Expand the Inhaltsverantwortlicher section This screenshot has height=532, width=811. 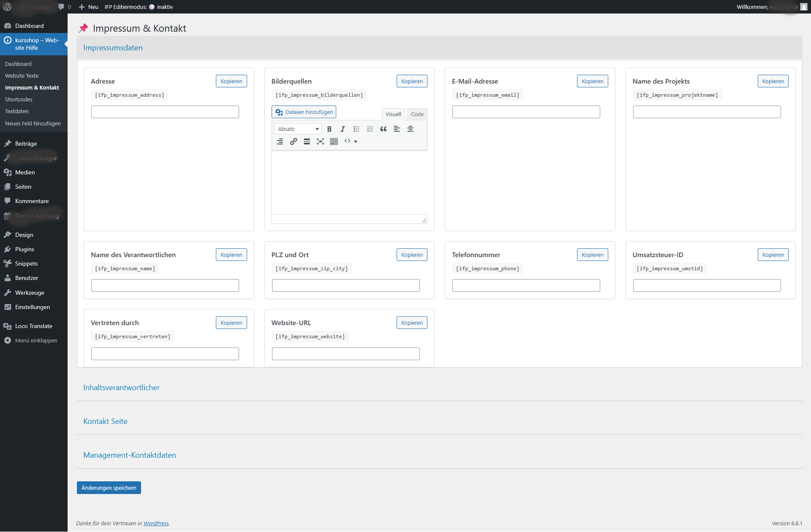point(121,388)
